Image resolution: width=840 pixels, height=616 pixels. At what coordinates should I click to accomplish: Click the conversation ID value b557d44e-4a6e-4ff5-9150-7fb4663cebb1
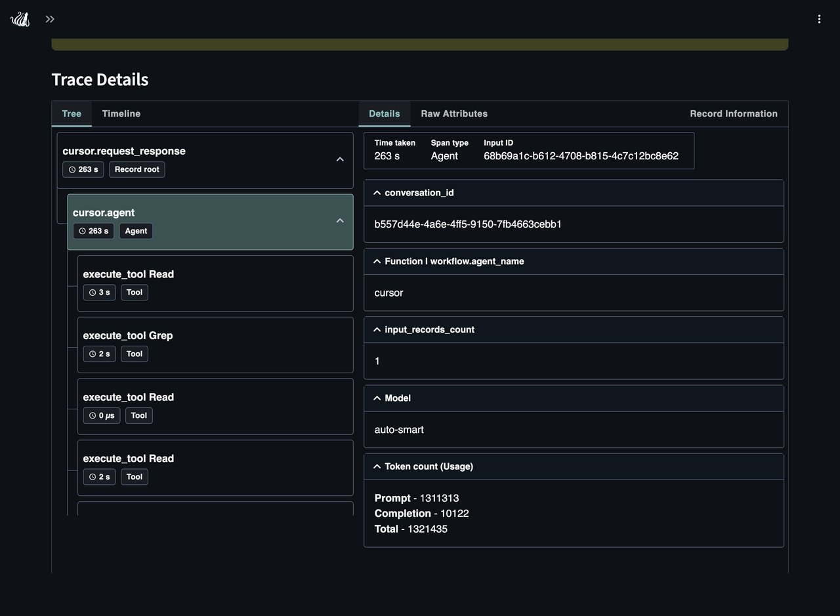click(468, 224)
